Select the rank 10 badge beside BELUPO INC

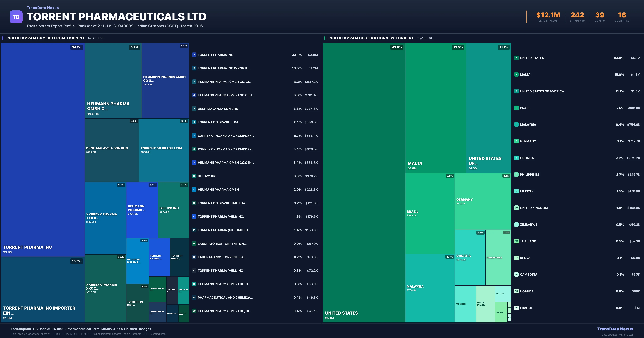click(194, 176)
